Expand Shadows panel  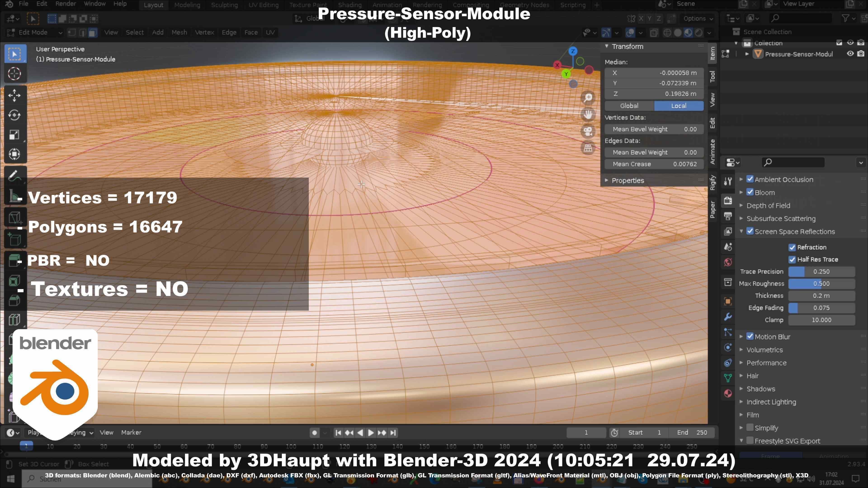coord(760,389)
